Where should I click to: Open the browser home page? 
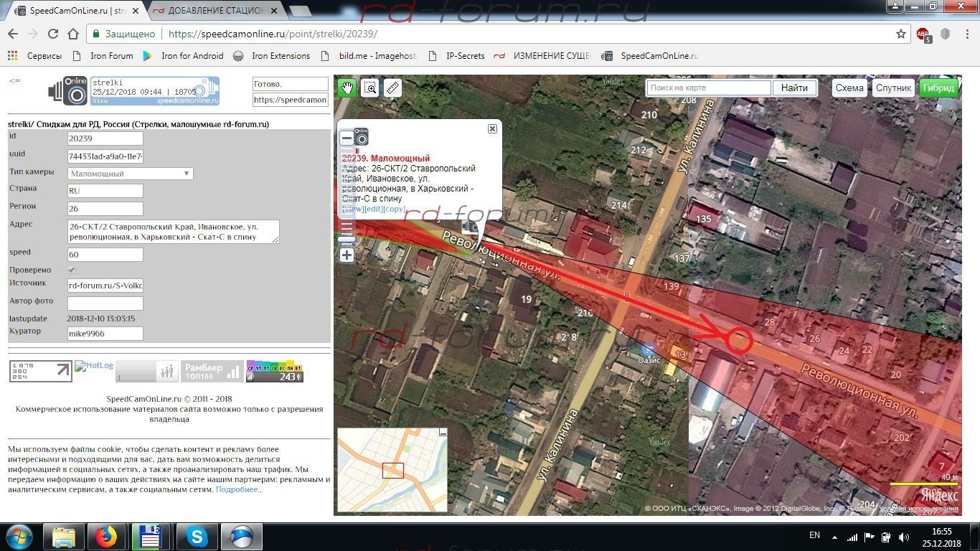point(73,34)
